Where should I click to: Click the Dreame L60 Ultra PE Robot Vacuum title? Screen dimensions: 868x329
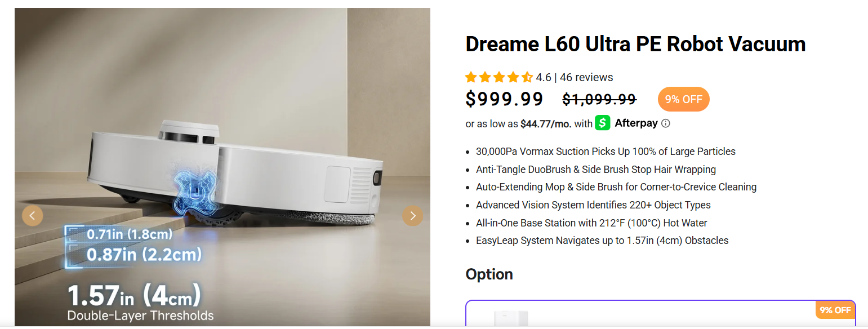(635, 44)
